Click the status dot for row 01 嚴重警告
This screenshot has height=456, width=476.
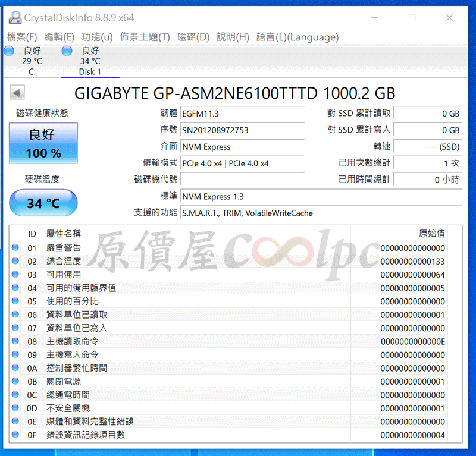[15, 247]
